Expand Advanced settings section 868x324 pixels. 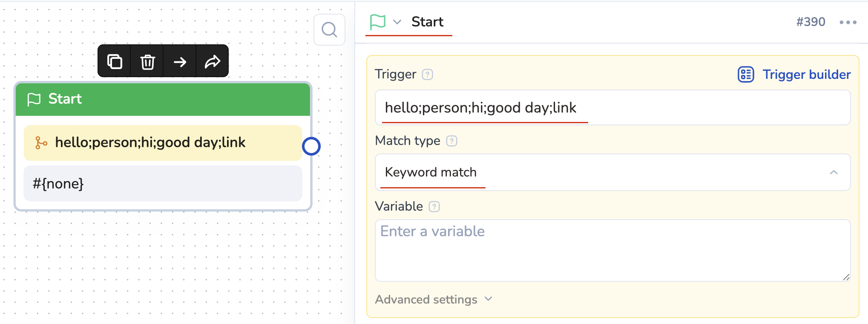pos(434,299)
